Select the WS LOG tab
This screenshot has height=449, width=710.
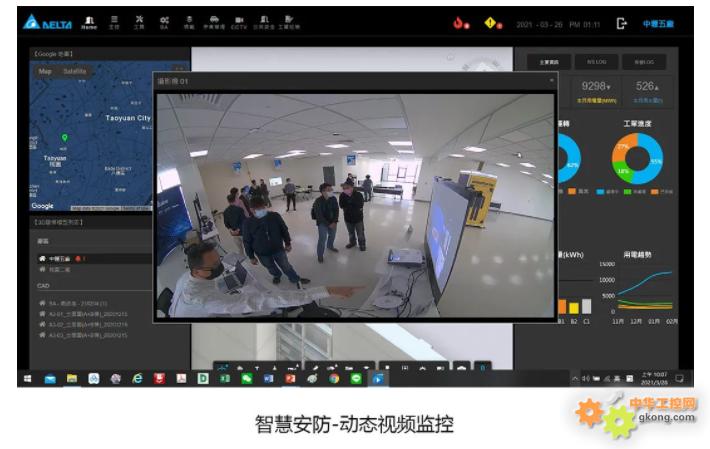(x=596, y=62)
